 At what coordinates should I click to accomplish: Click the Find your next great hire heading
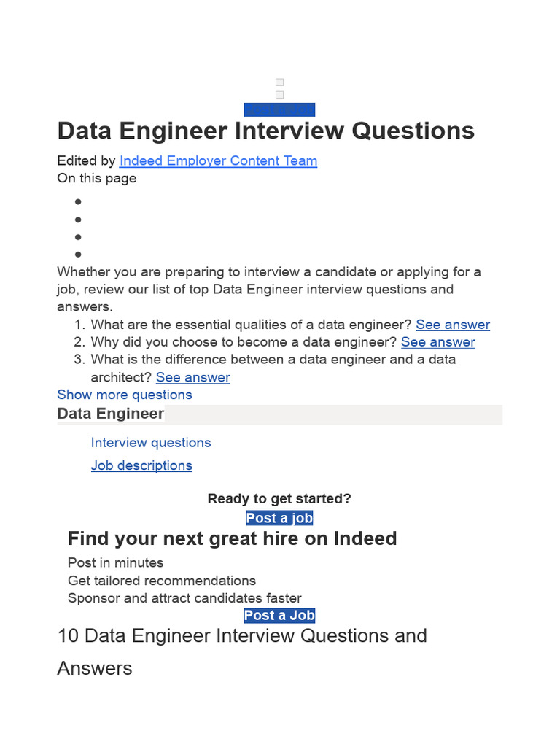coord(232,539)
